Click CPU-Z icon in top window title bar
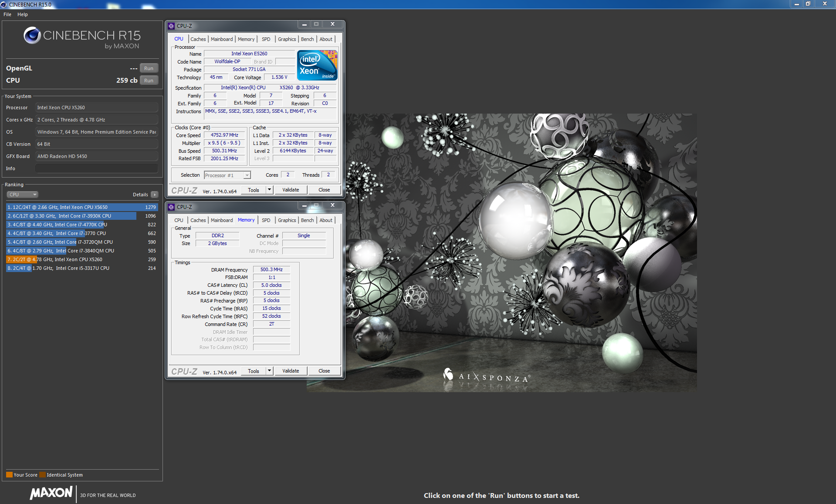Screen dimensions: 836x504 [x=171, y=26]
